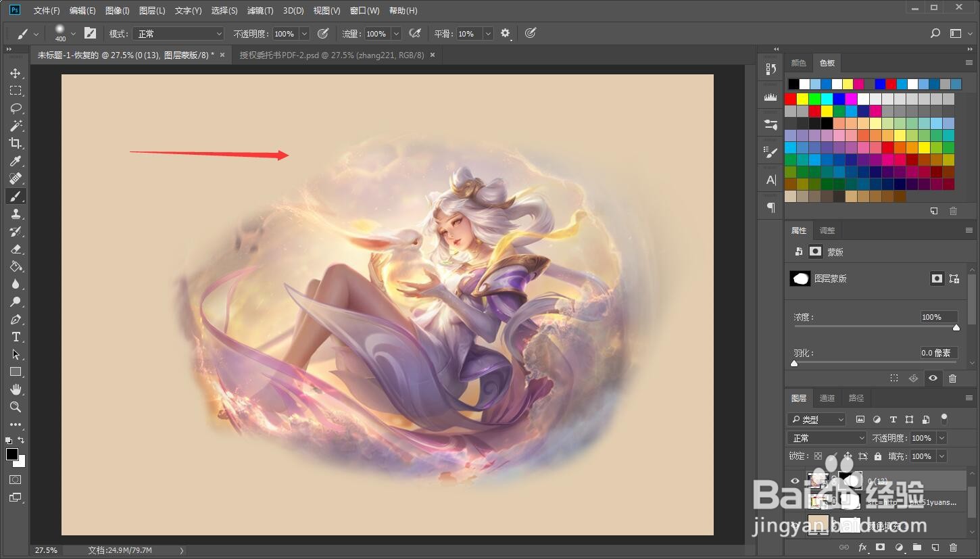Turn layer filtering on or off
The width and height of the screenshot is (980, 559).
(944, 419)
